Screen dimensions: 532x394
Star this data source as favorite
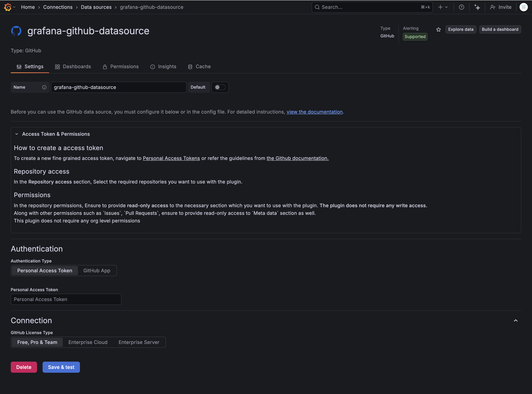pos(438,30)
